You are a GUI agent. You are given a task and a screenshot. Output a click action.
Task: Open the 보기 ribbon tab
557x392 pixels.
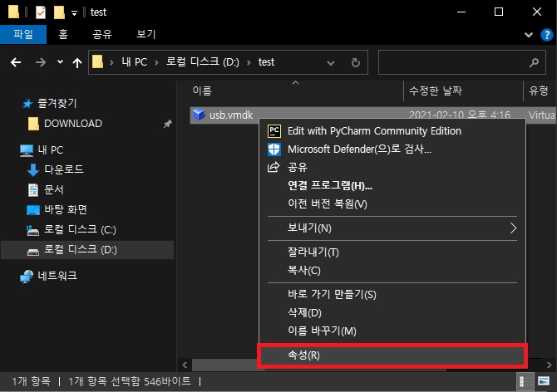coord(146,34)
